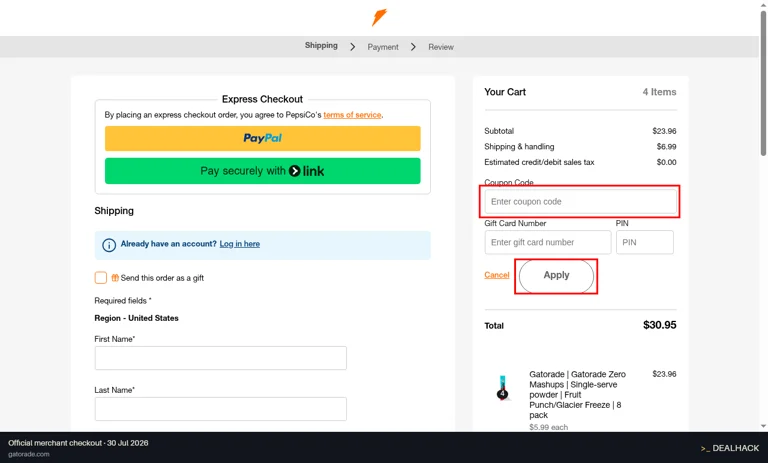
Task: Select the Shipping checkout step
Action: coord(321,46)
